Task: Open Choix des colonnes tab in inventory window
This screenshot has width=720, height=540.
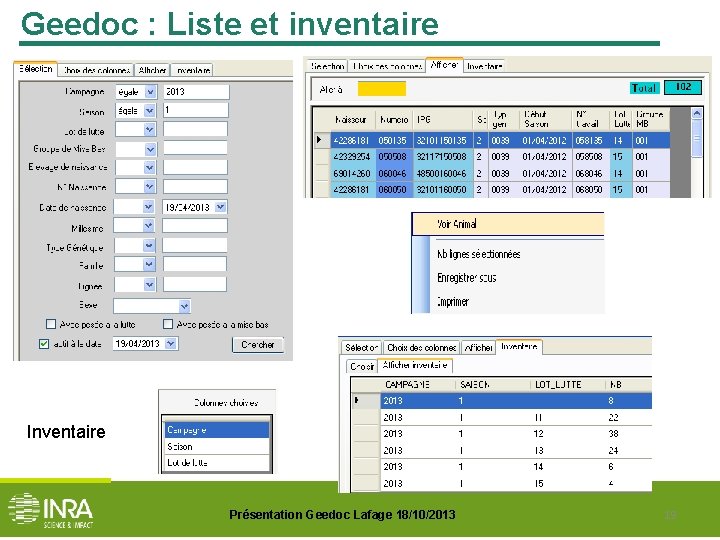Action: pos(421,348)
